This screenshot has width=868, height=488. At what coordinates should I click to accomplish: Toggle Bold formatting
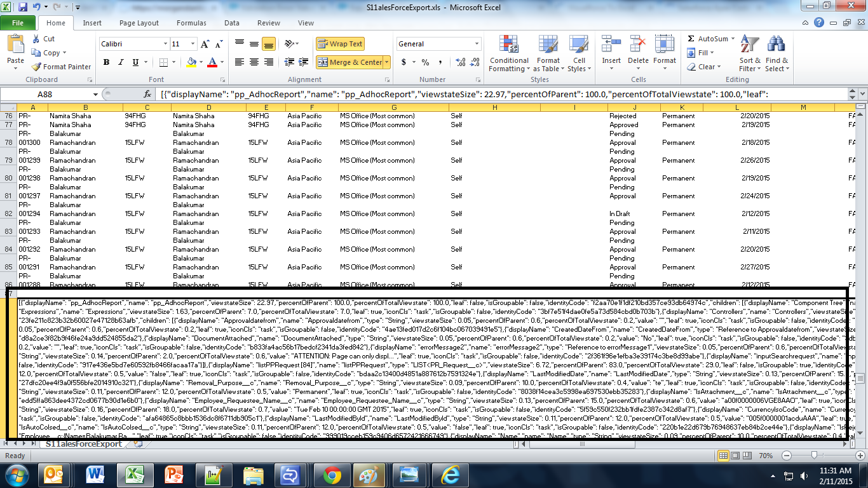106,62
